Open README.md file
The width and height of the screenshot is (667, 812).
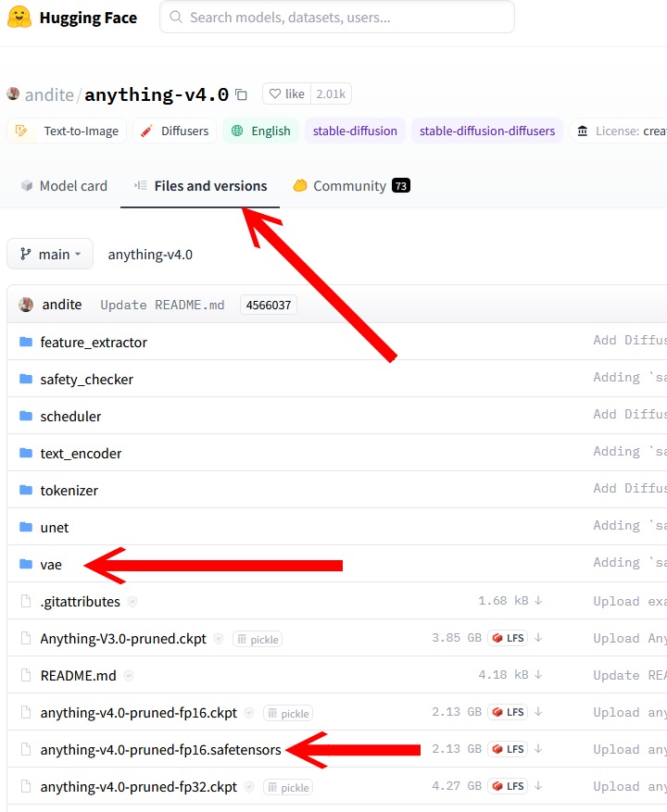click(x=78, y=676)
